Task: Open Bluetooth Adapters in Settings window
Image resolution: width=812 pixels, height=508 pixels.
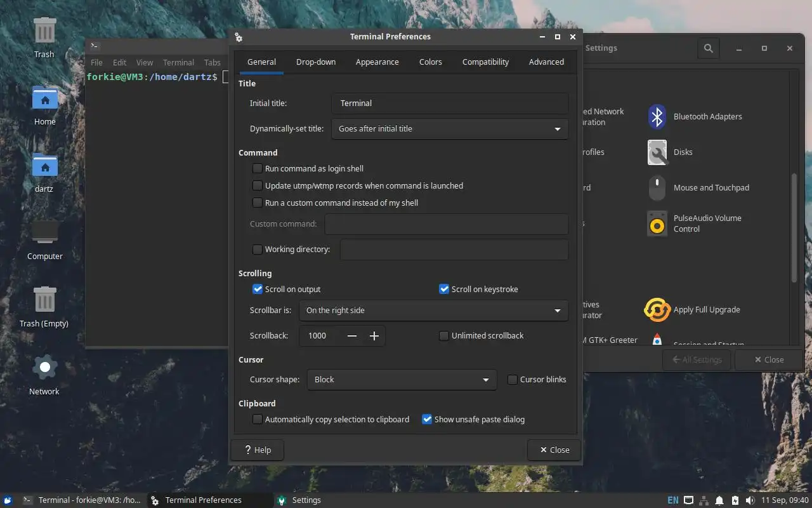Action: [694, 117]
